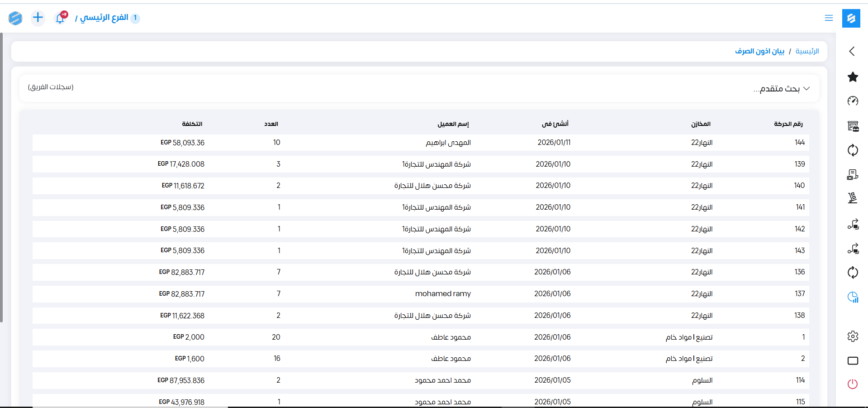Sort by the التكلفة column header
The image size is (868, 408).
192,124
